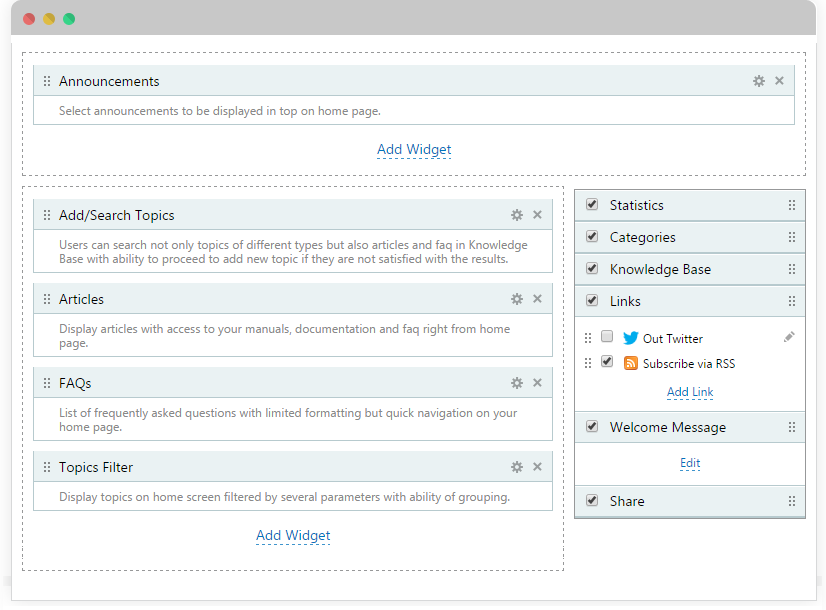Click the Categories row drag handle
Viewport: 826px width, 610px height.
pyautogui.click(x=792, y=238)
